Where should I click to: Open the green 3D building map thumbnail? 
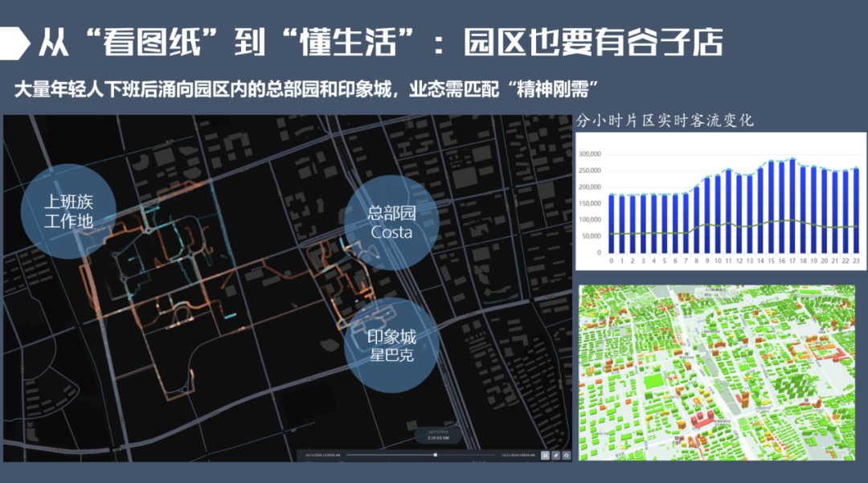717,371
